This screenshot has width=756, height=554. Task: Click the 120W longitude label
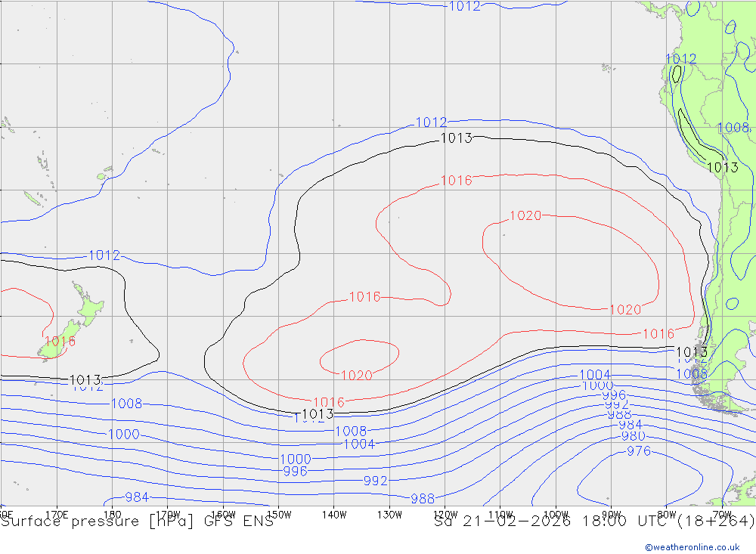point(445,515)
